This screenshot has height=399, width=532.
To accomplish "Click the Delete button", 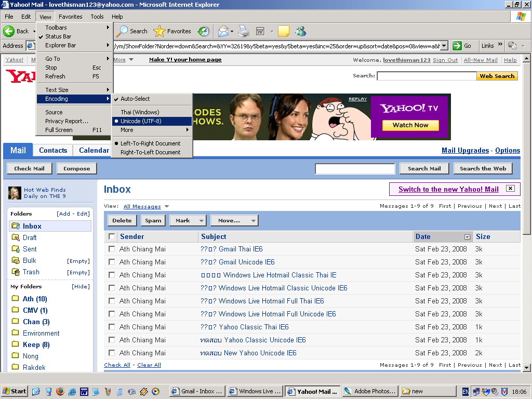I will (122, 220).
